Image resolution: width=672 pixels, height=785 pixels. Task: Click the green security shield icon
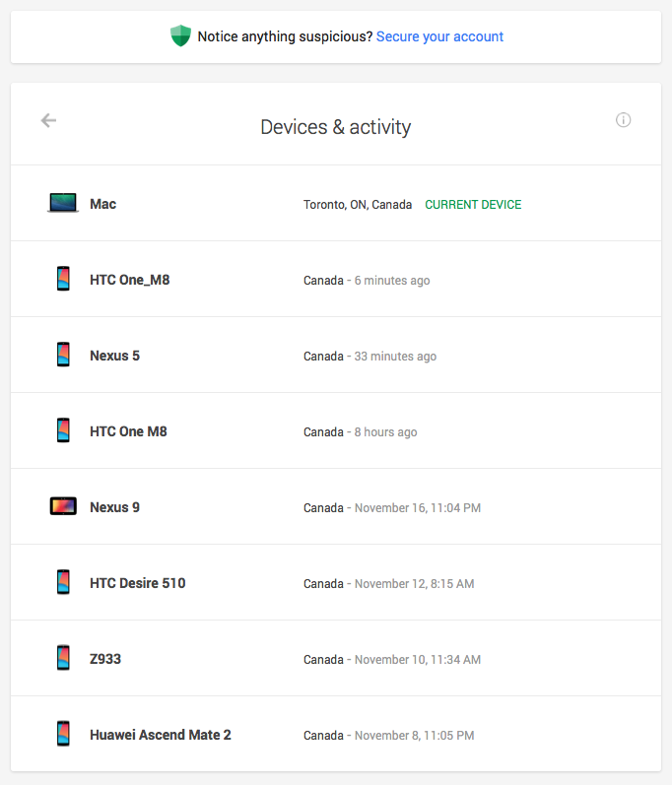click(x=180, y=36)
